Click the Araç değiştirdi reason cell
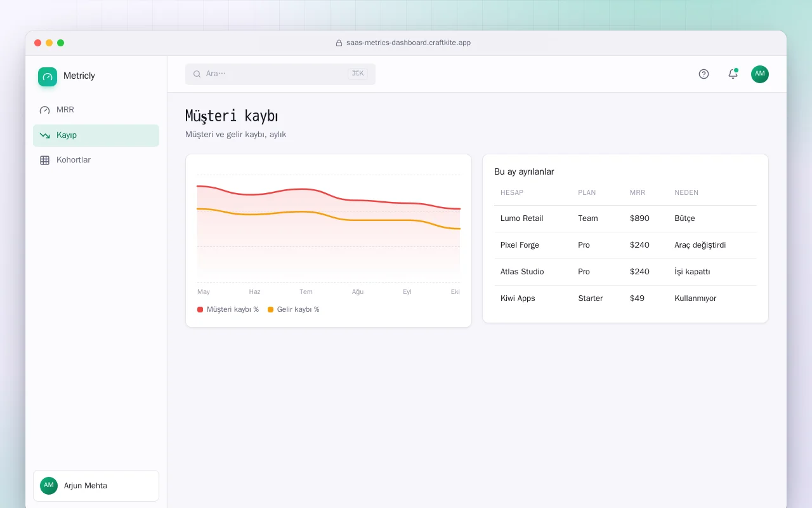 pyautogui.click(x=700, y=245)
